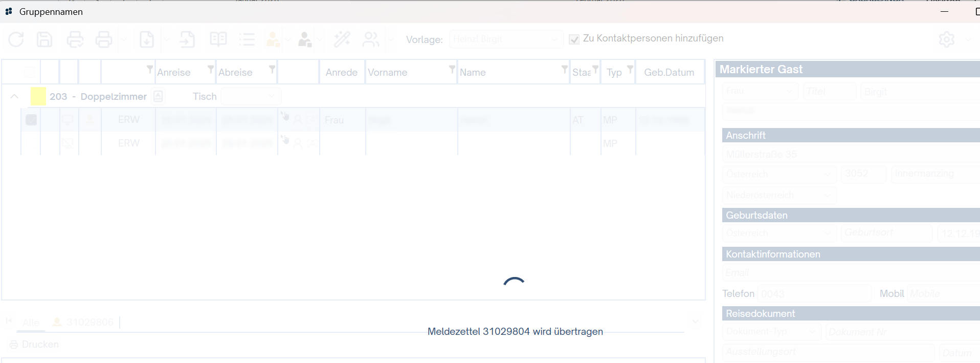Image resolution: width=980 pixels, height=363 pixels.
Task: Open the Tisch dropdown in room row
Action: [251, 96]
